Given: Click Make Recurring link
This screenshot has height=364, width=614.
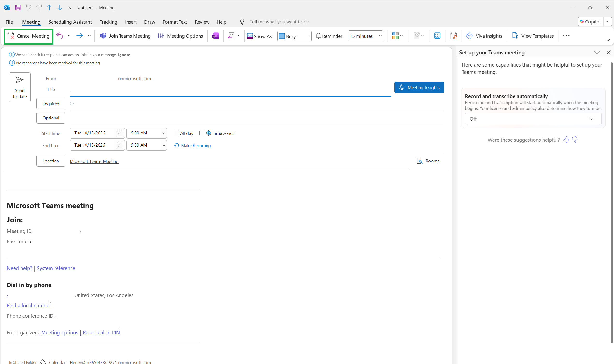Looking at the screenshot, I should pos(193,146).
